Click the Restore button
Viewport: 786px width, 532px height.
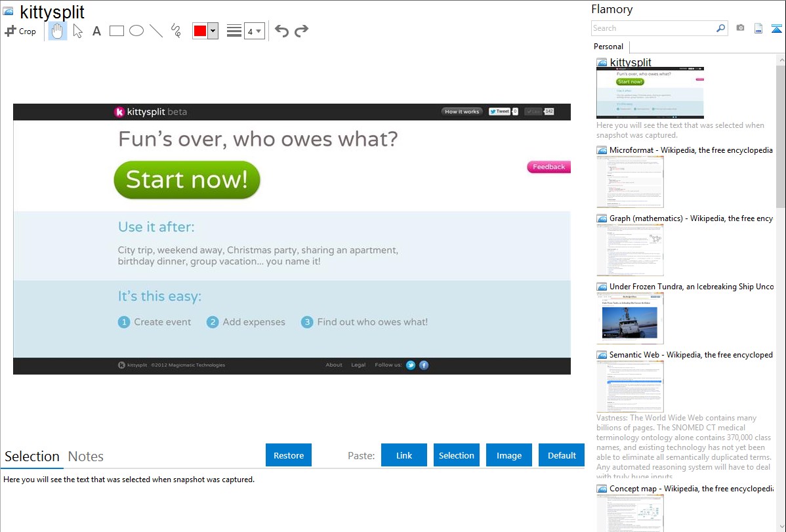click(x=289, y=455)
